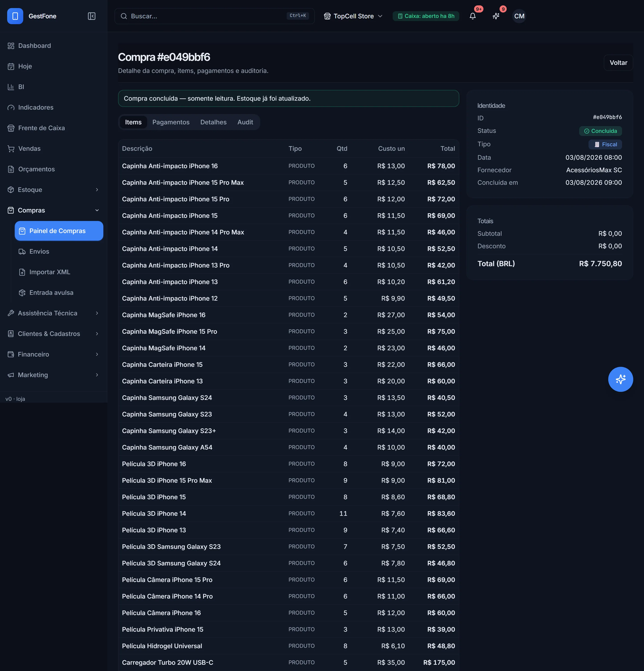
Task: Select row Capinha MagSafe iPhone 15 Pro
Action: tap(288, 331)
